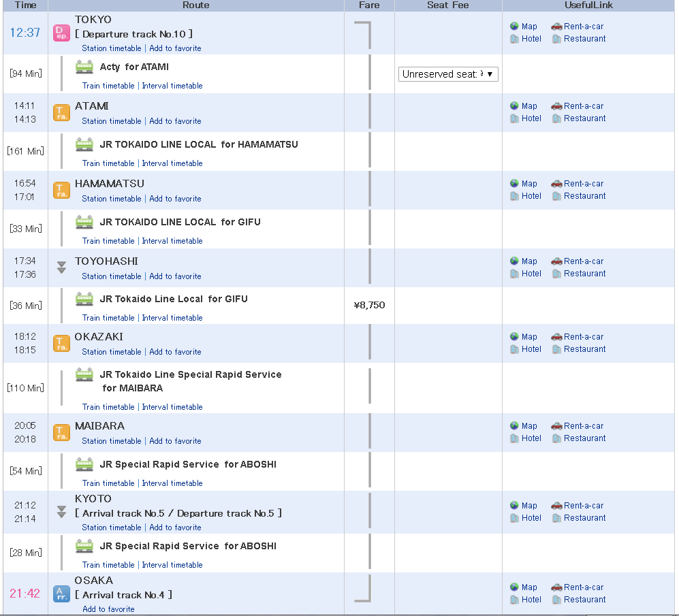Open Interval timetable for Special Rapid to MAIBARA
Image resolution: width=679 pixels, height=616 pixels.
172,407
